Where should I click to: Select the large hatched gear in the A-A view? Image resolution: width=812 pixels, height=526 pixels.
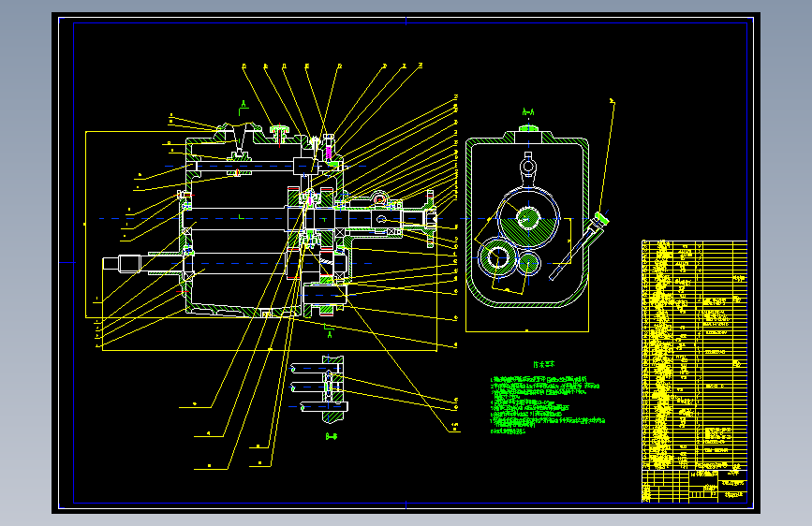(x=528, y=218)
